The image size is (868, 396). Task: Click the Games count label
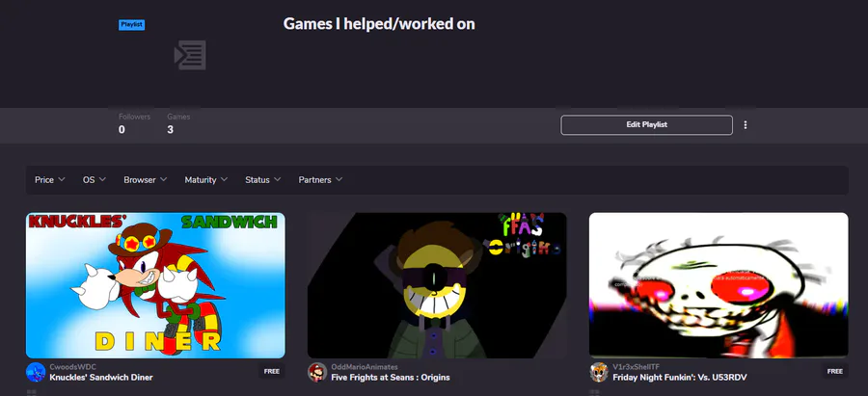point(178,123)
